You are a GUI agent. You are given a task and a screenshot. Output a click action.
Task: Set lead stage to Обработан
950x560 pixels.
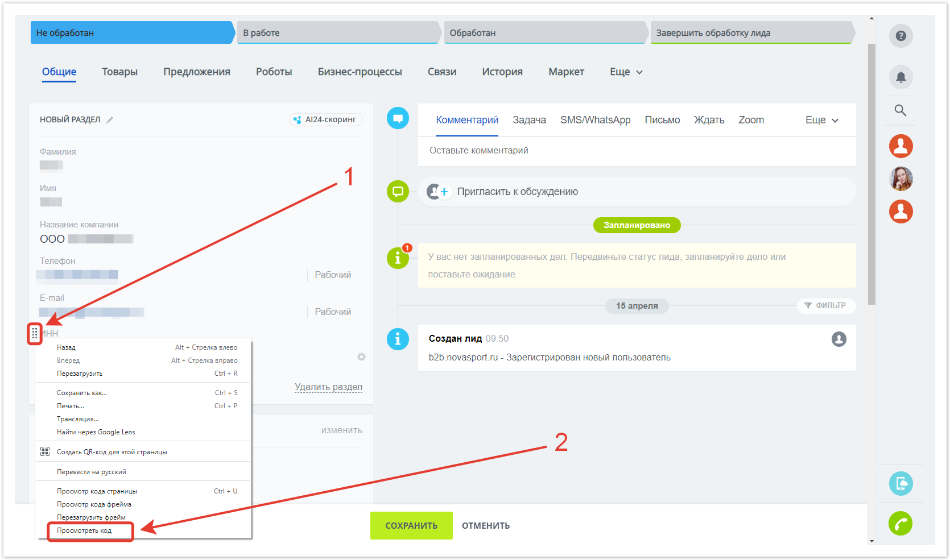546,32
